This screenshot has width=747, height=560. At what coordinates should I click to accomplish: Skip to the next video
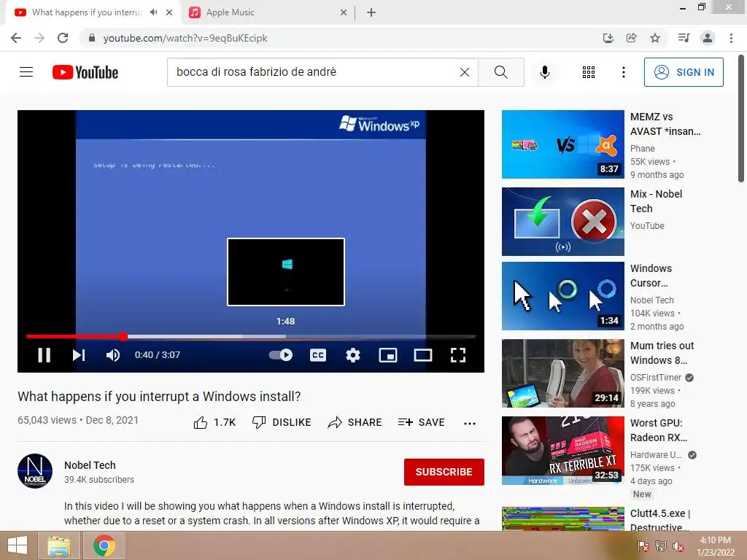[79, 355]
